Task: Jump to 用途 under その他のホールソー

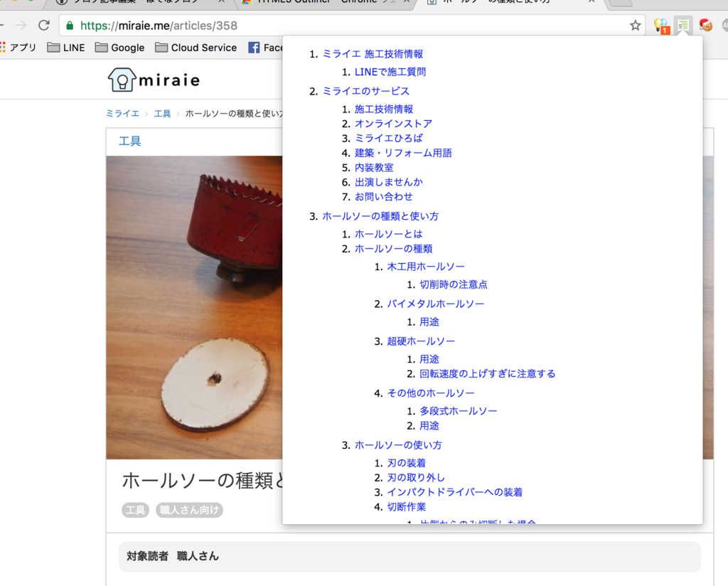Action: (429, 426)
